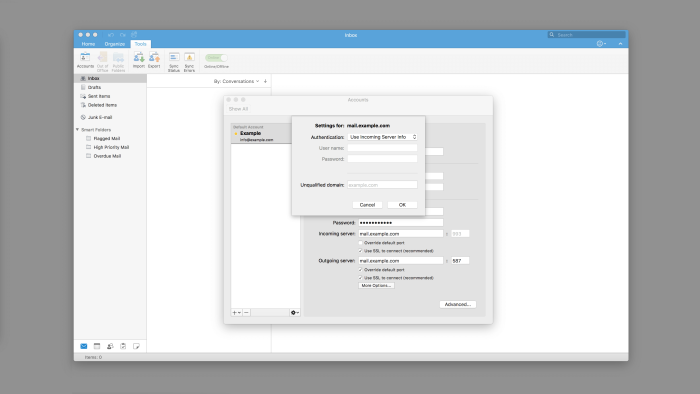The width and height of the screenshot is (700, 394).
Task: Open Sync Status from the ribbon
Action: (174, 62)
